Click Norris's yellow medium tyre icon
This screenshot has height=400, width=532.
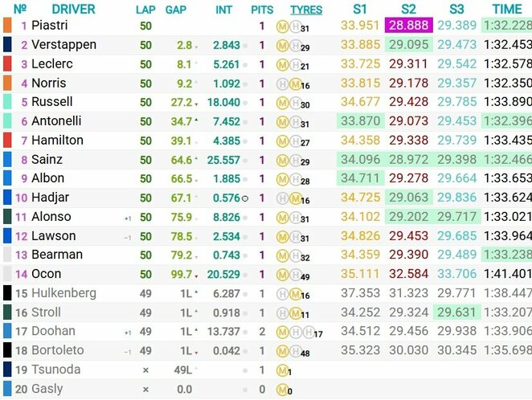(295, 84)
